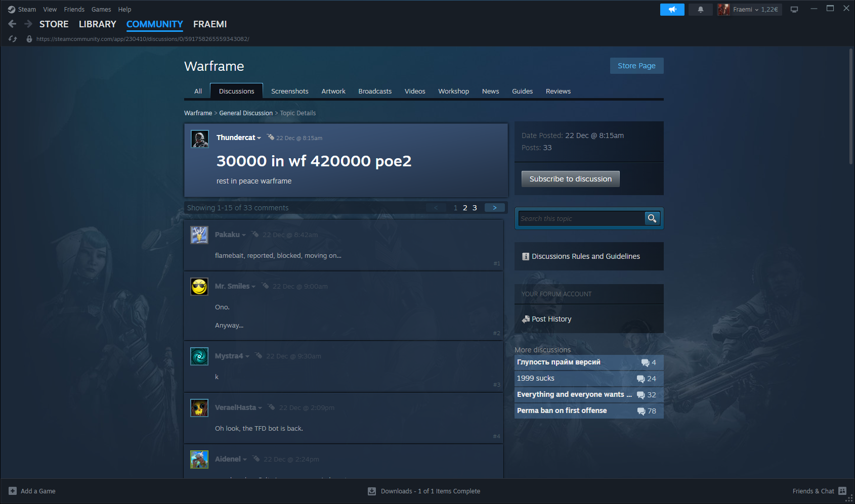Click the badge icon next to Mr. Smiles' name
Screen dimensions: 855x504
[265, 286]
